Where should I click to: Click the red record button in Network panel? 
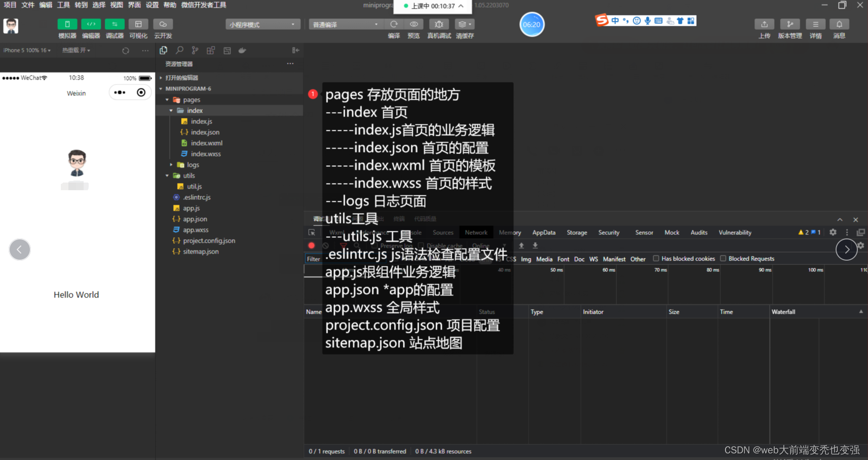point(312,245)
